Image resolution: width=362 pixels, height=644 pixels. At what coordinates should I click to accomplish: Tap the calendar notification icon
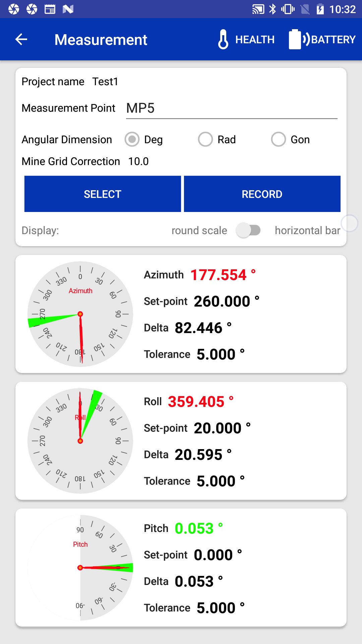50,9
